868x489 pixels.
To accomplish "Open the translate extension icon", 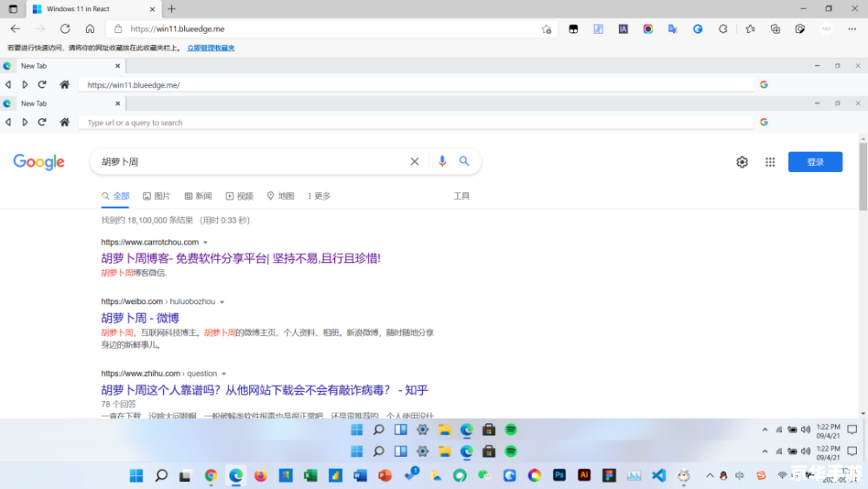I will pyautogui.click(x=673, y=29).
